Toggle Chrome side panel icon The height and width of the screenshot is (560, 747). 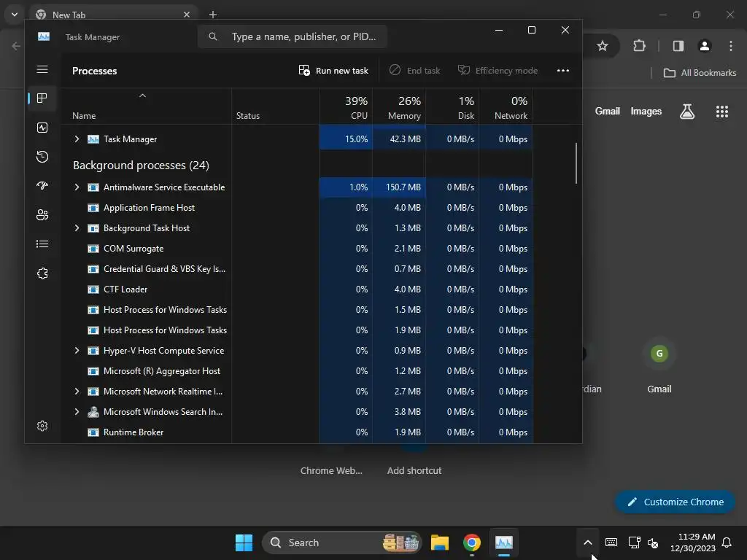[x=678, y=46]
